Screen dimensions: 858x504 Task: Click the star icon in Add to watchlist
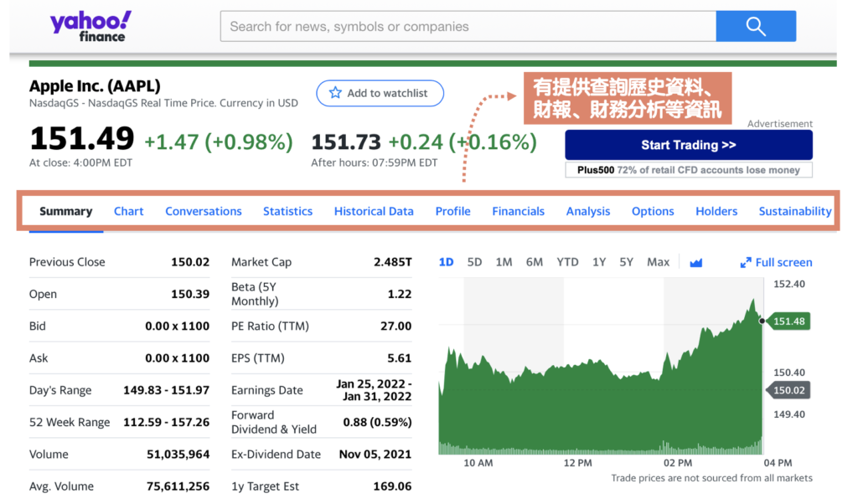(x=335, y=93)
